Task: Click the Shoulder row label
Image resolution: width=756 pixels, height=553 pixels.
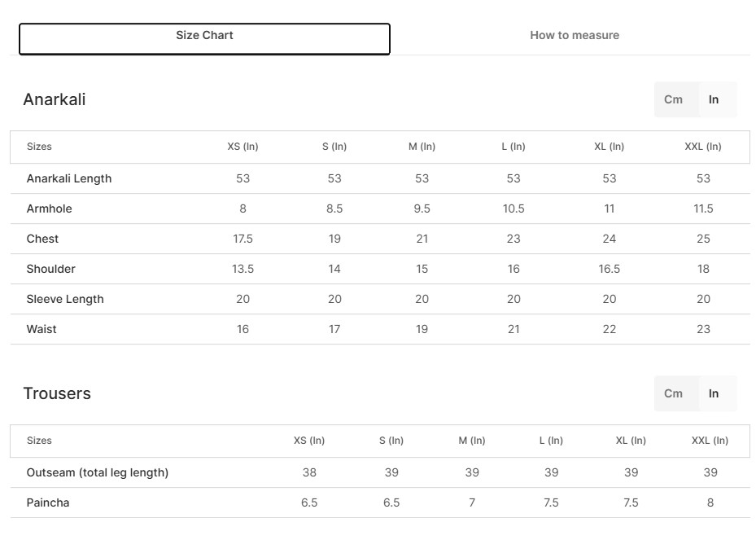Action: click(51, 269)
